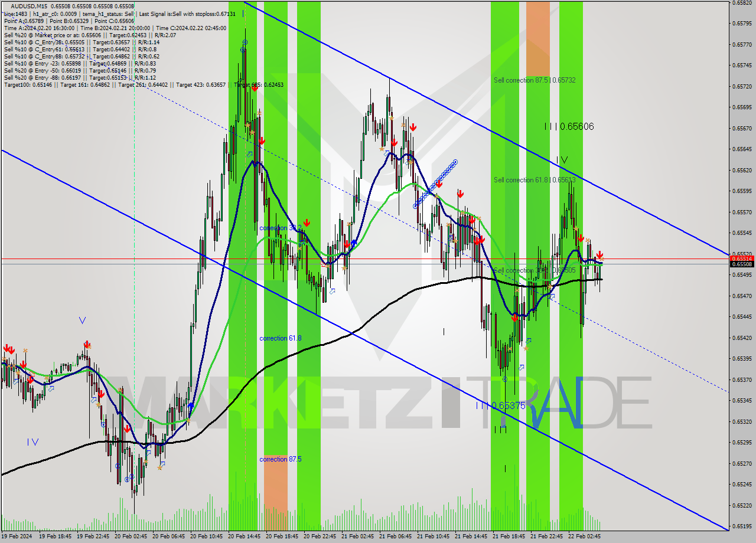Click the 'Sell %10 @ C_Entry88' line
The width and height of the screenshot is (756, 543).
(82, 56)
